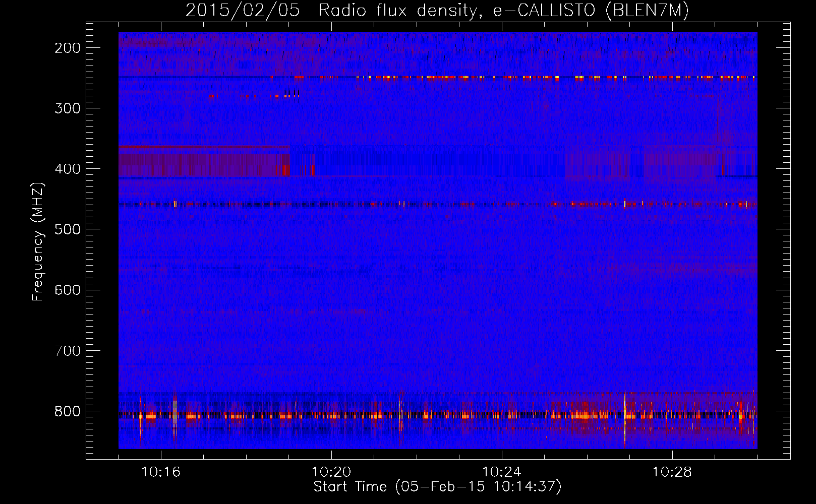
Task: Select the 'e-CALLISTO (BLEN7M)' station name
Action: 591,11
